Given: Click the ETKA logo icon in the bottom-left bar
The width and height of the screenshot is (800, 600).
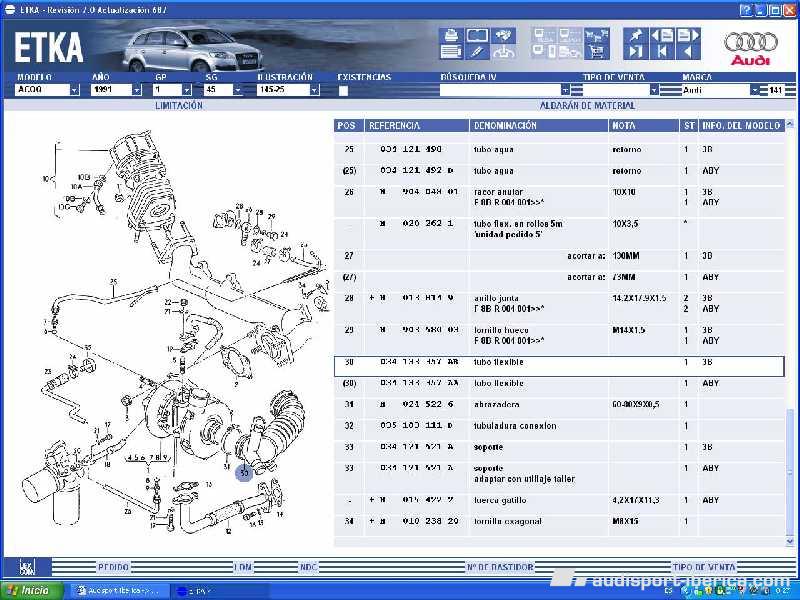Looking at the screenshot, I should click(x=27, y=567).
